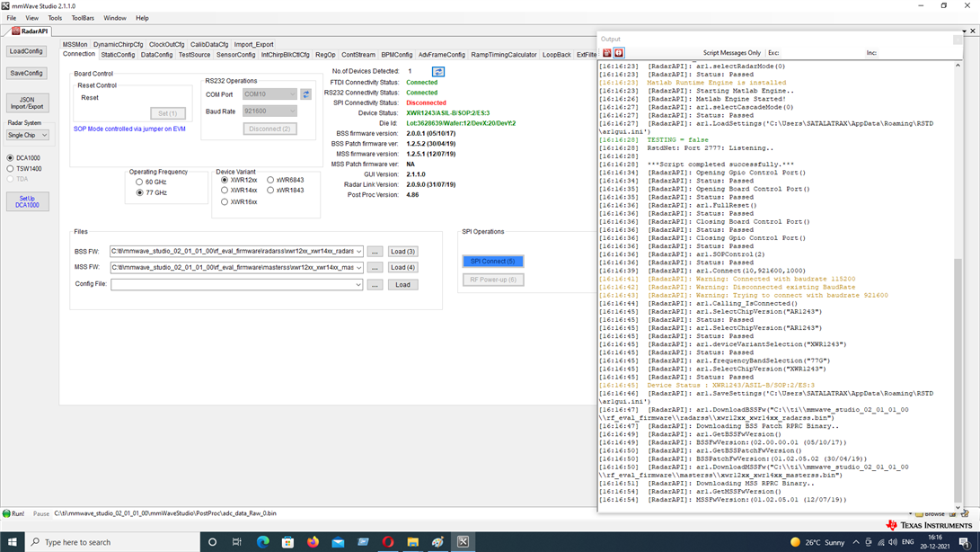Open Opera browser from taskbar
The width and height of the screenshot is (980, 552).
coord(388,542)
